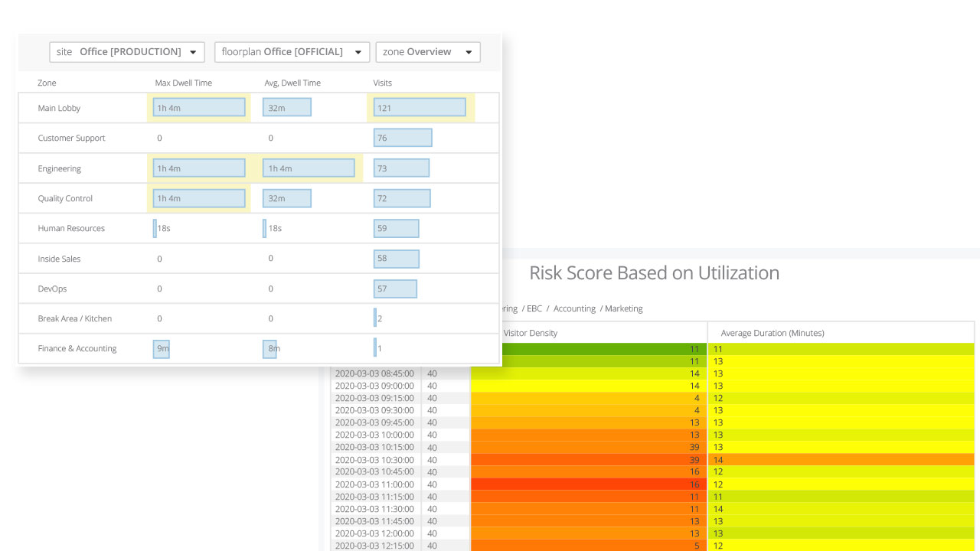
Task: Click the Avg. Dwell Time column header
Action: [x=292, y=83]
